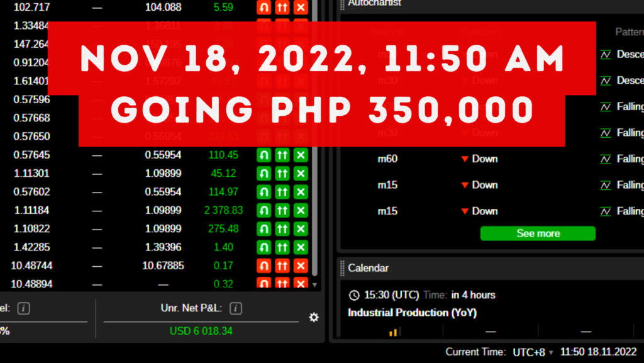Double the position showing 45.12 profit

coord(282,173)
